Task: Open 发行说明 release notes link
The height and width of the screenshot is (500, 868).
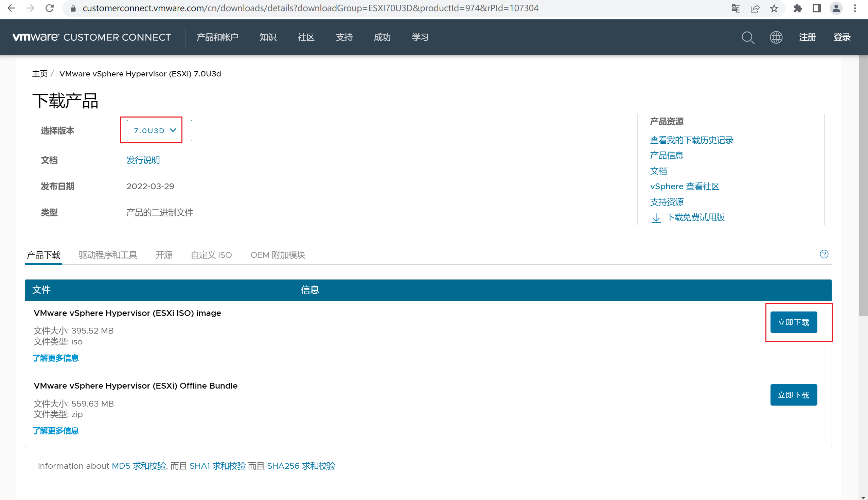Action: [x=143, y=160]
